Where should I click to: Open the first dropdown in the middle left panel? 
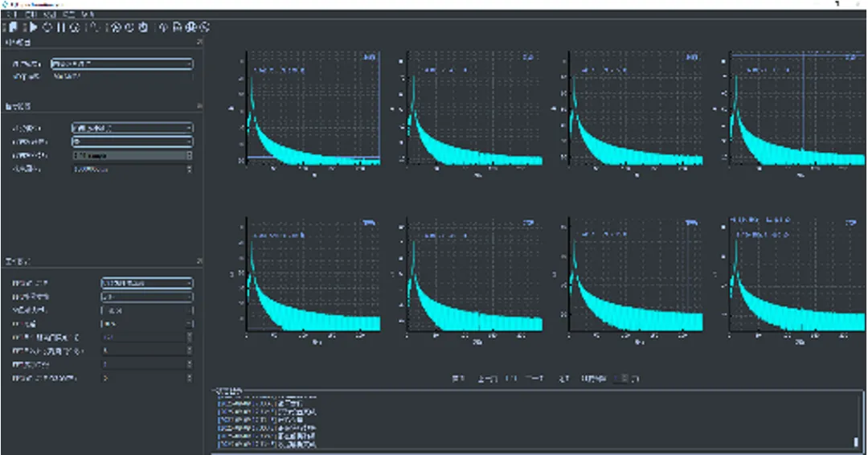(132, 128)
